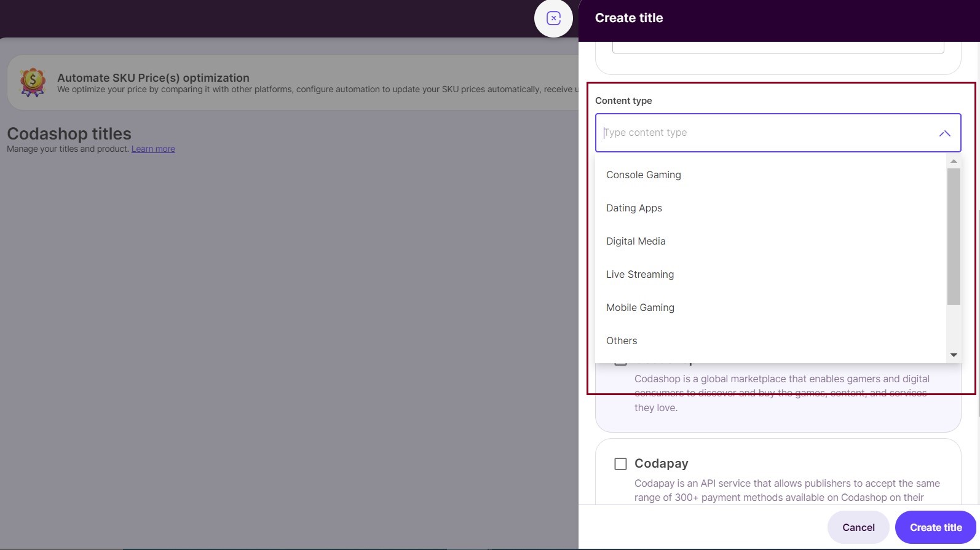
Task: Click the Codapay description text
Action: tap(787, 490)
